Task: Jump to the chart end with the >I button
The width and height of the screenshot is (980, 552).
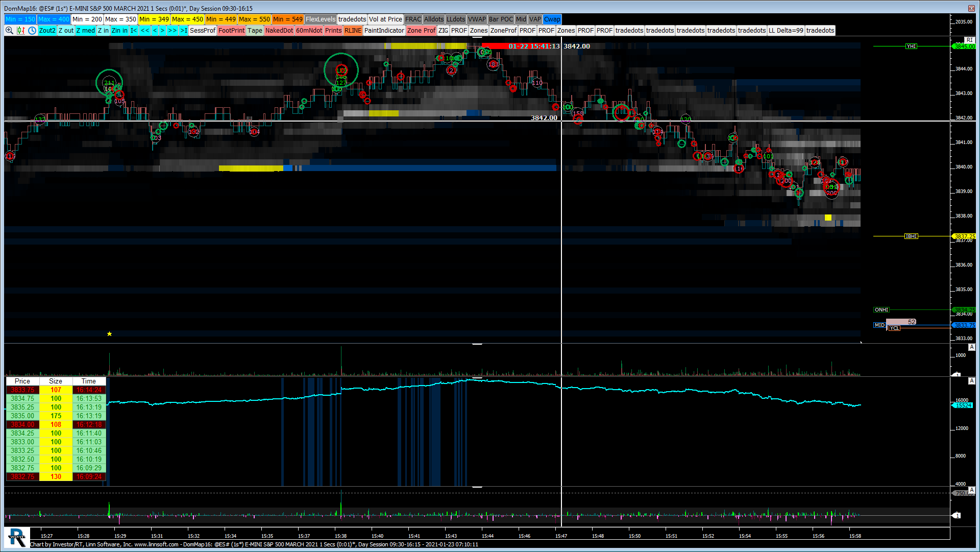Action: [184, 31]
